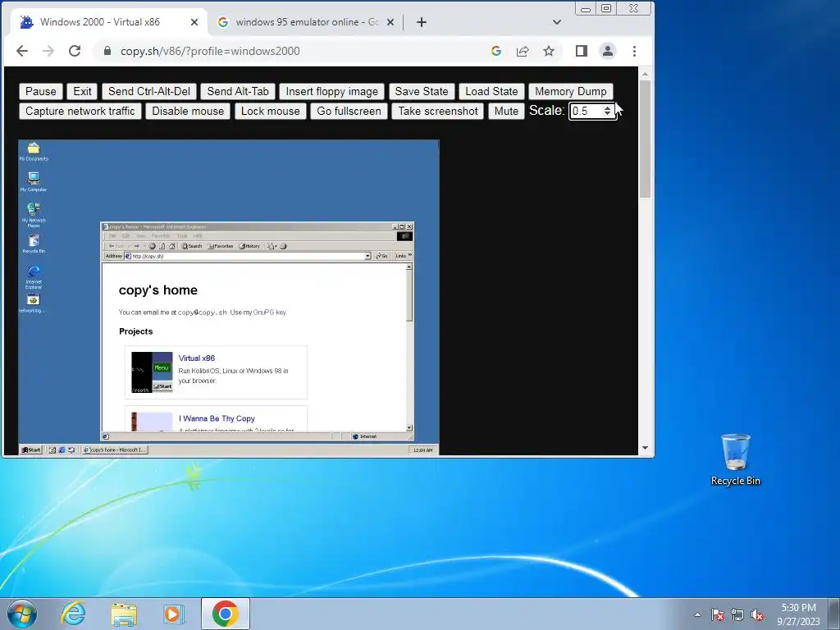Viewport: 840px width, 630px height.
Task: Click the Virtual x86 link
Action: point(197,358)
